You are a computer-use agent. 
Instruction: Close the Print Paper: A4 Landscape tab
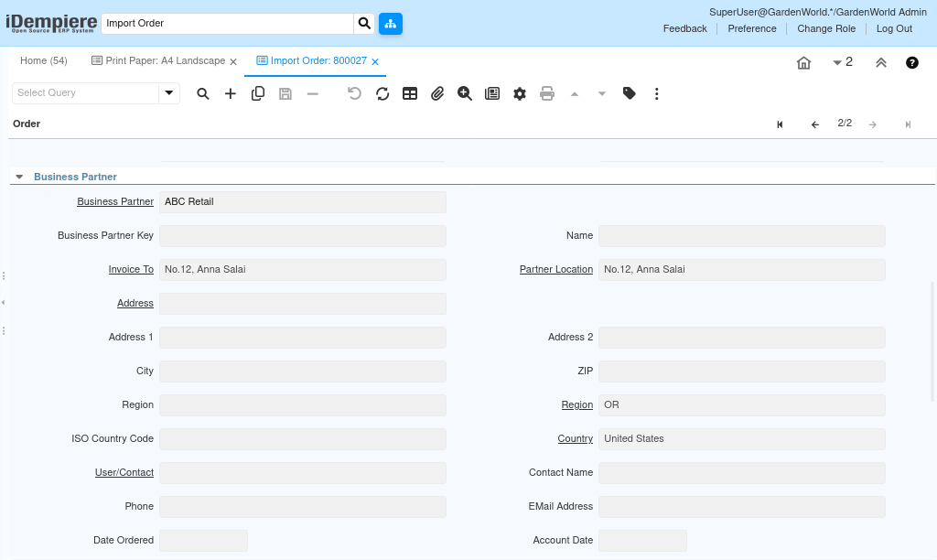coord(233,61)
